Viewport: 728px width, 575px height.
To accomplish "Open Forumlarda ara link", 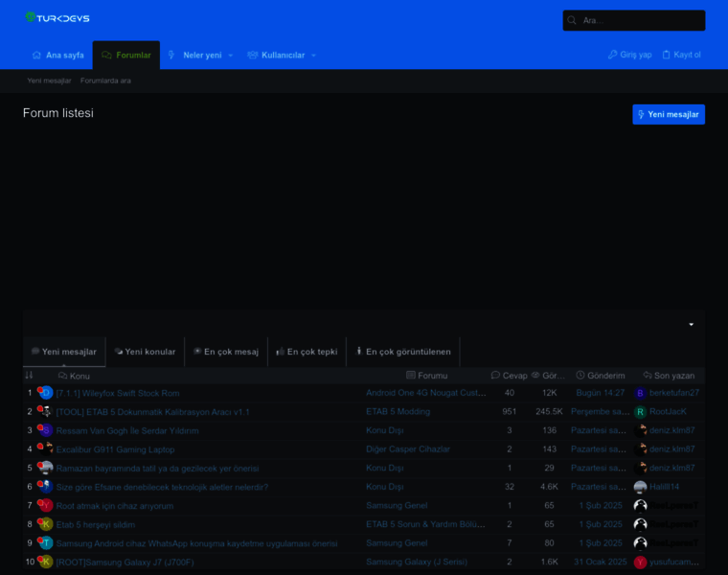I will pos(105,80).
